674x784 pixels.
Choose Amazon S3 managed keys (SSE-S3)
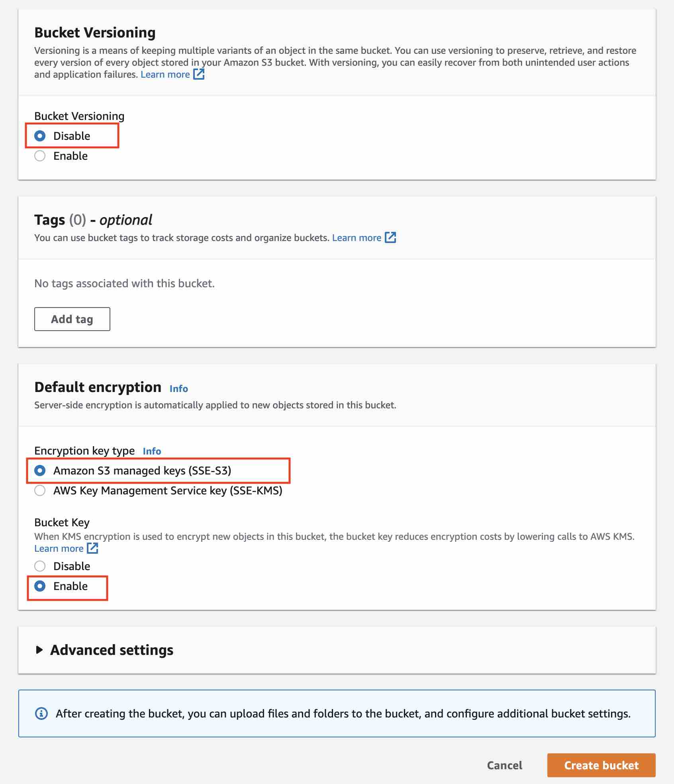click(x=40, y=471)
